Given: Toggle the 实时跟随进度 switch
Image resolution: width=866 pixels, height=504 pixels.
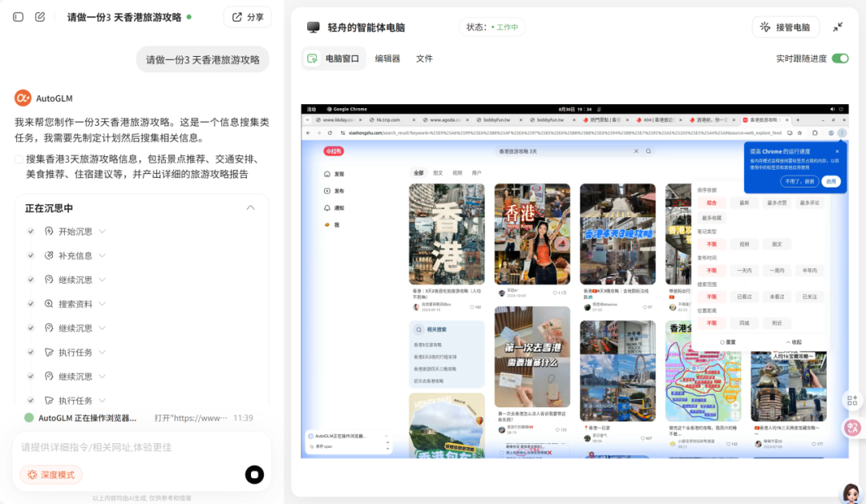Looking at the screenshot, I should tap(840, 58).
